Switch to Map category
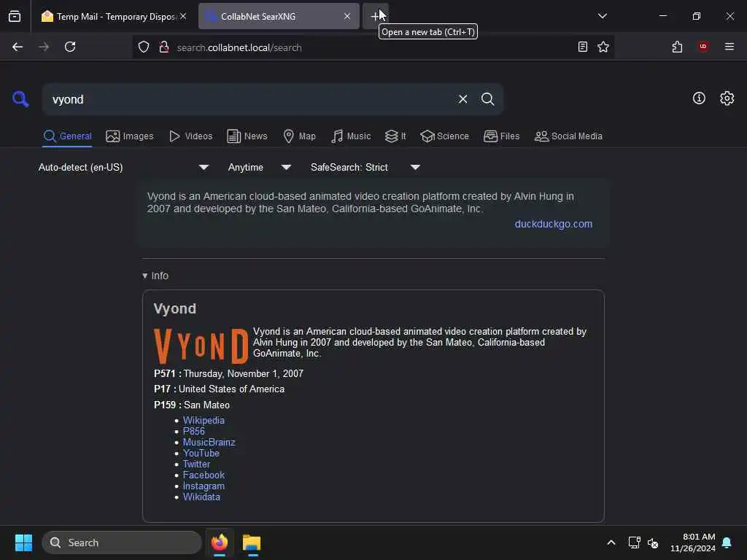Screen dimensions: 747x560 tap(300, 136)
